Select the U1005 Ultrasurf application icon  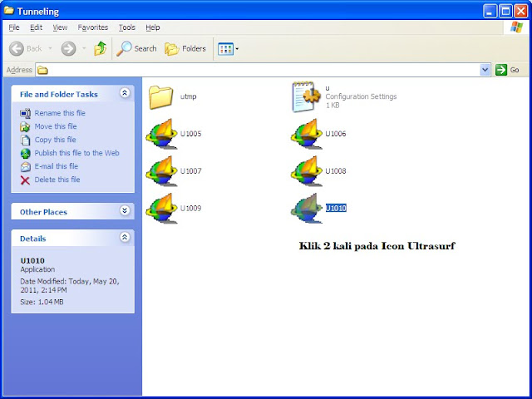point(161,134)
